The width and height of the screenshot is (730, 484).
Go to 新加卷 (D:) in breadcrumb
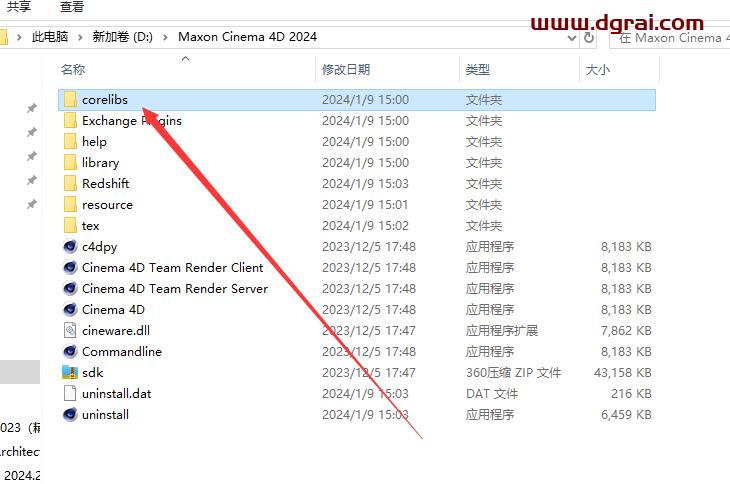point(122,37)
